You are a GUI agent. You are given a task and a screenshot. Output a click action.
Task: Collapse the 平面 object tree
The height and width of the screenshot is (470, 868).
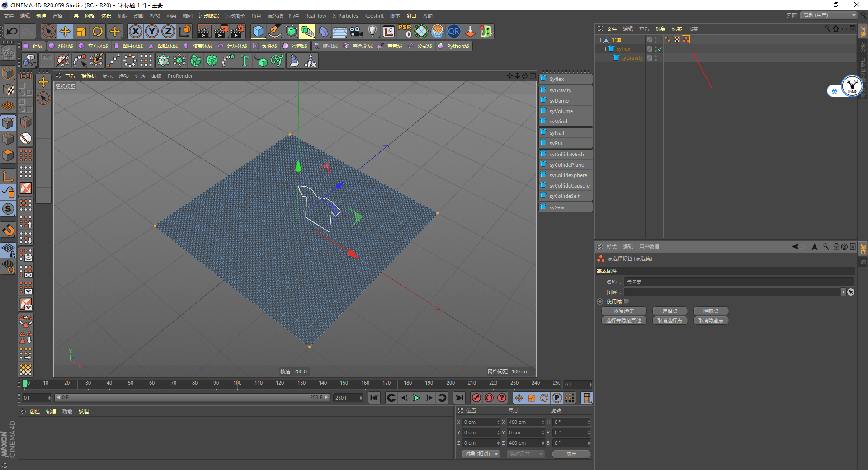pyautogui.click(x=599, y=40)
